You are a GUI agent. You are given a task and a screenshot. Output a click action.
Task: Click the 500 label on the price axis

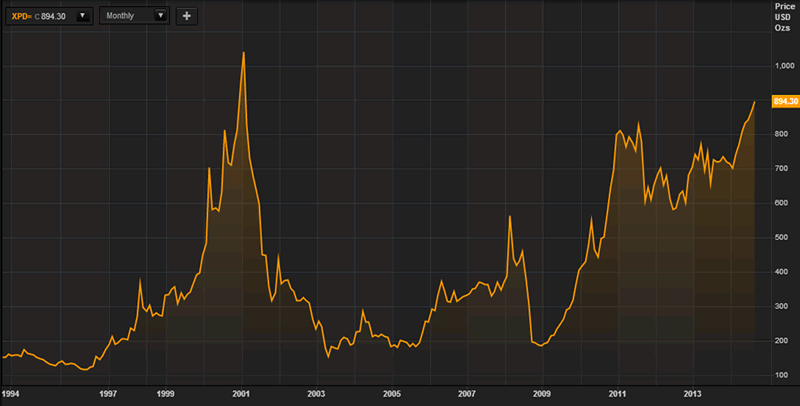[x=779, y=238]
